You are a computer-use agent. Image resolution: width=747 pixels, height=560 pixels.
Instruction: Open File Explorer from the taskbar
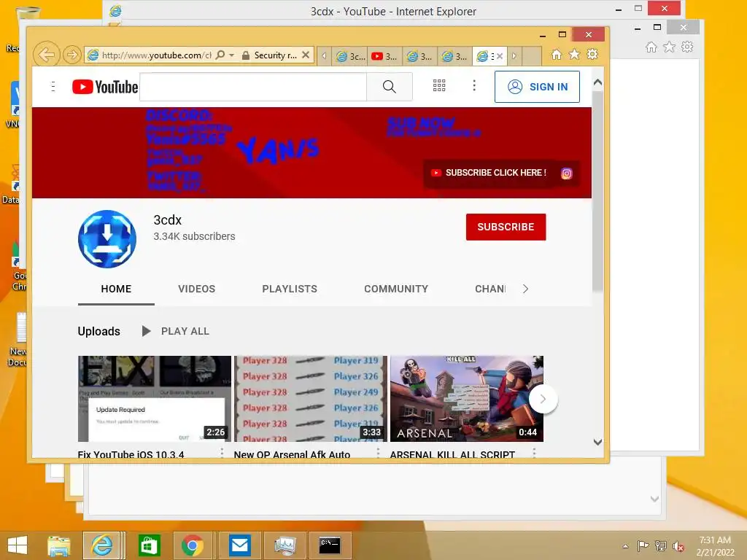(x=58, y=545)
